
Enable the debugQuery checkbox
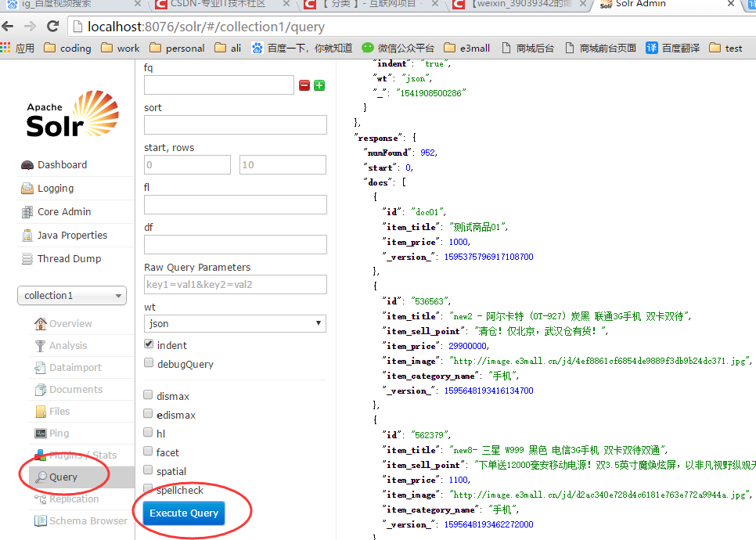click(x=149, y=362)
